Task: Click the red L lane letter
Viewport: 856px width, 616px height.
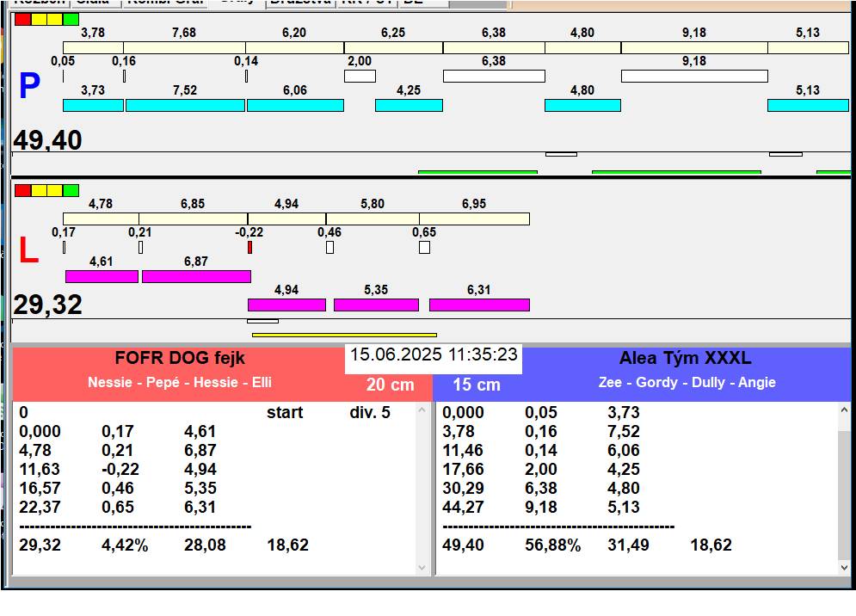Action: coord(28,251)
